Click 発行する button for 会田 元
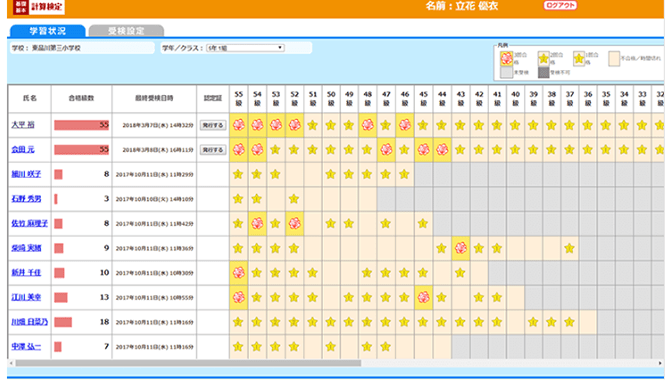 coord(213,150)
